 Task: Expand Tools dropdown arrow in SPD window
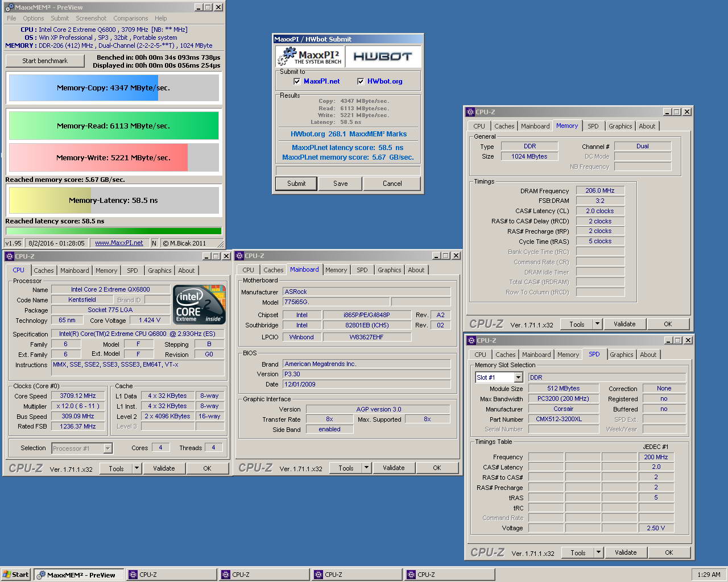coord(598,552)
